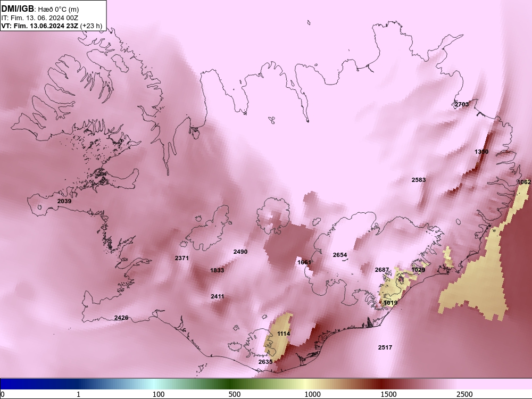Viewport: 532px width, 399px height.
Task: Click the 1661 label near the glacier
Action: 304,262
